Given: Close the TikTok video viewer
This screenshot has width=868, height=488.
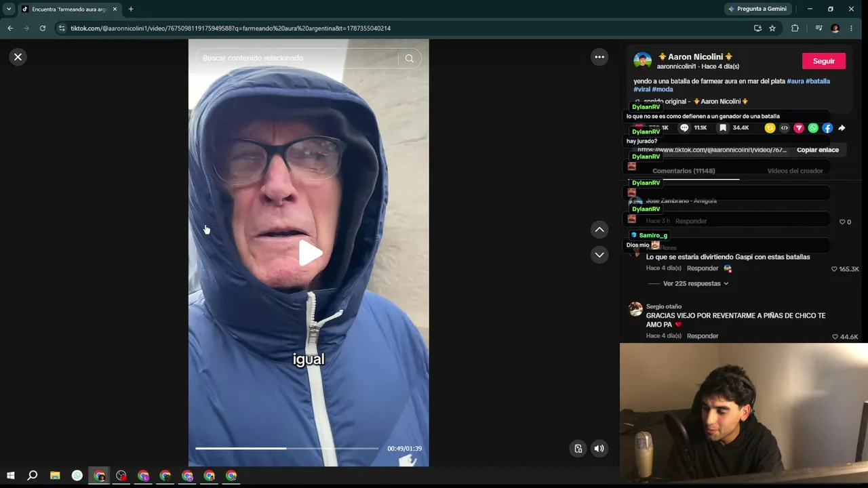Looking at the screenshot, I should 18,57.
